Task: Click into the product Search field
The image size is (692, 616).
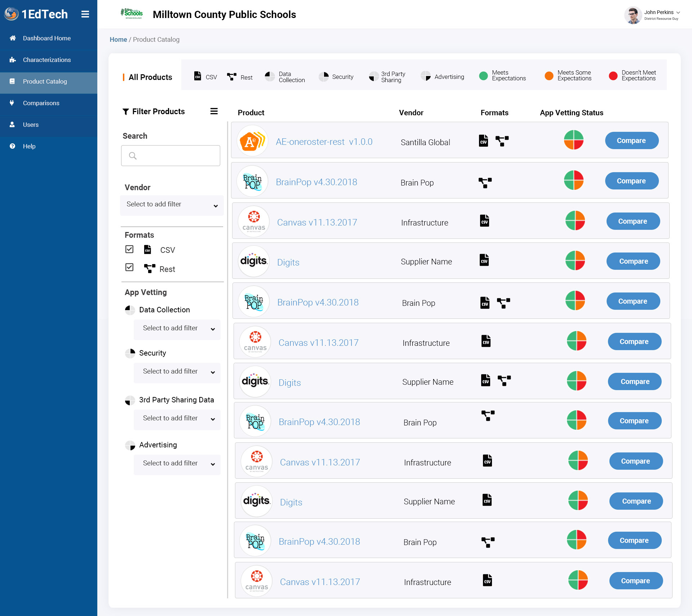Action: click(170, 156)
